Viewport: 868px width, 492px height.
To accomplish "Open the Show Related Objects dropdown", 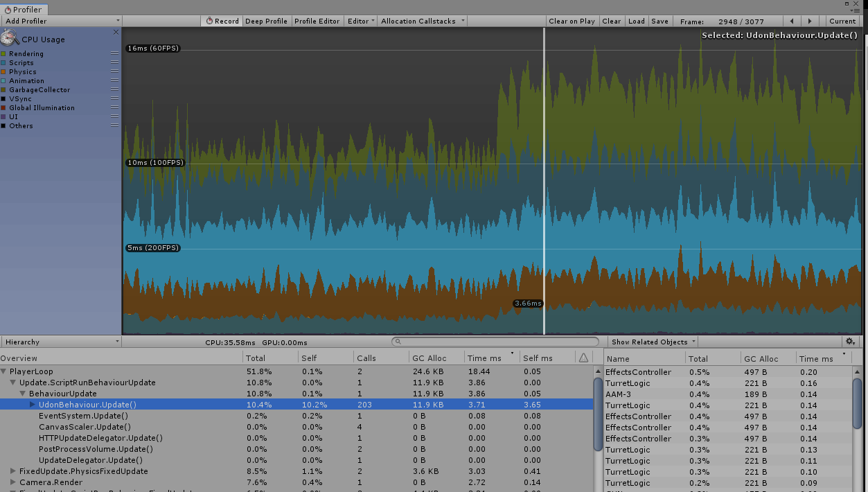I will [x=653, y=342].
